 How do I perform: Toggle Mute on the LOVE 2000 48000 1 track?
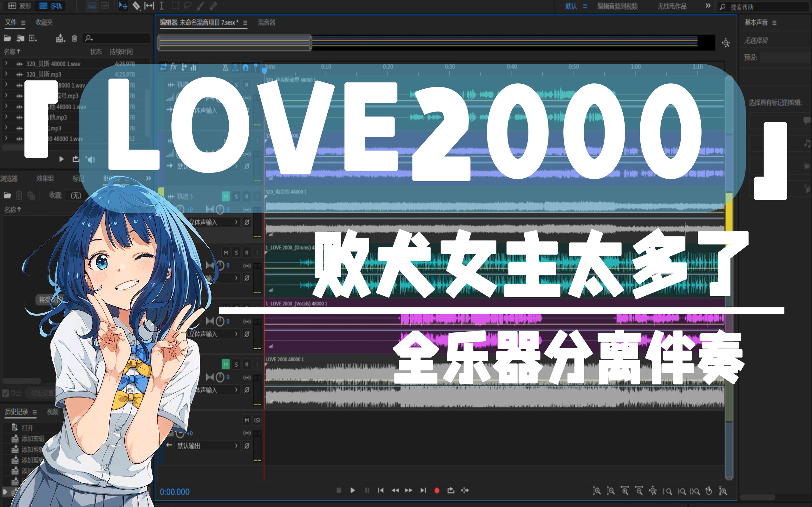click(x=226, y=364)
